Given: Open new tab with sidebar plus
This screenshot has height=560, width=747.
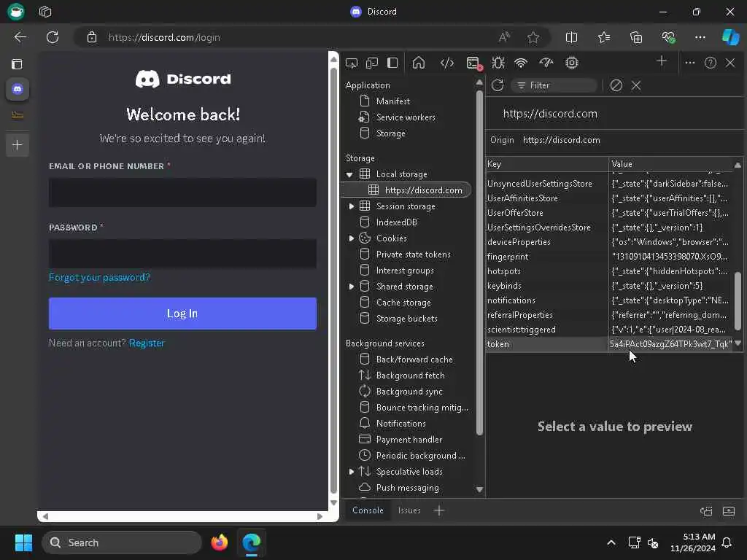Looking at the screenshot, I should 18,145.
